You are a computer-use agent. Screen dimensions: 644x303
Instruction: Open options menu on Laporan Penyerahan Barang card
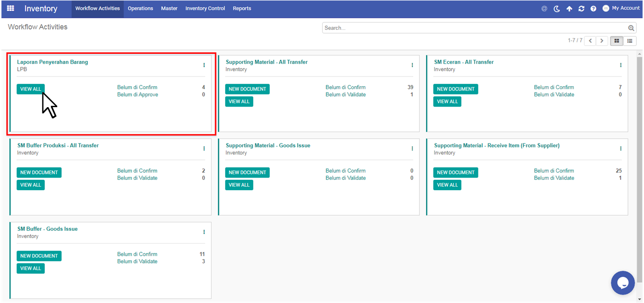pos(204,65)
